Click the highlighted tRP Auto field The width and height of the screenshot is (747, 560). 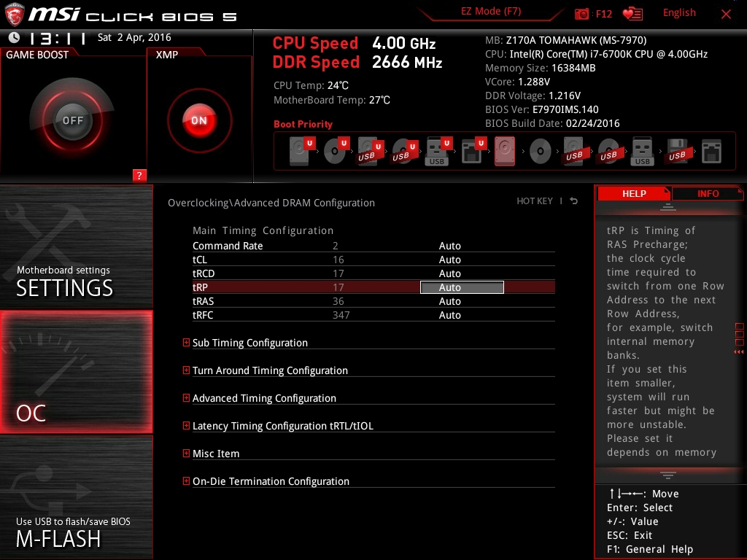click(462, 287)
